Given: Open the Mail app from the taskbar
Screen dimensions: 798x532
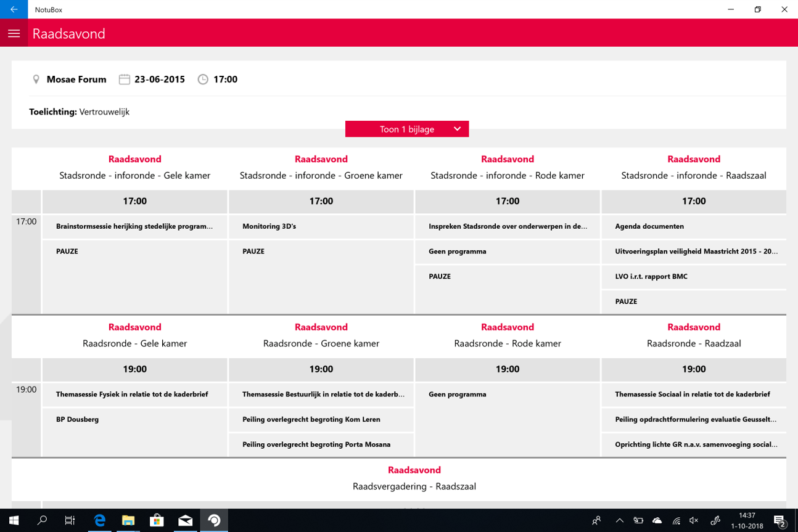Looking at the screenshot, I should [x=185, y=521].
